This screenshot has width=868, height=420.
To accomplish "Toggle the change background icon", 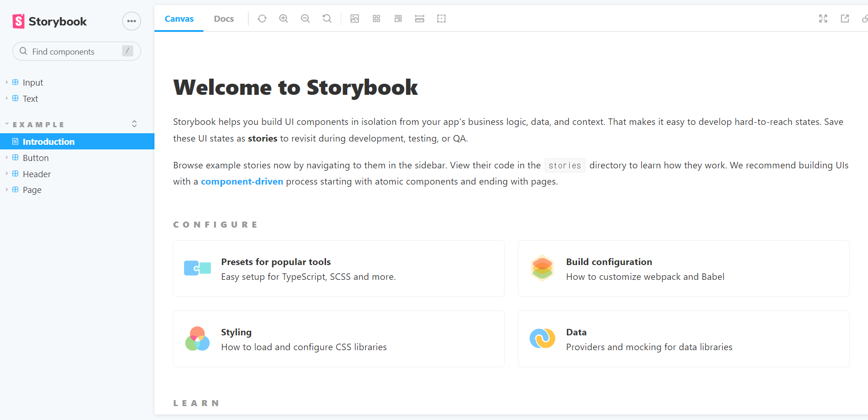I will pos(355,19).
